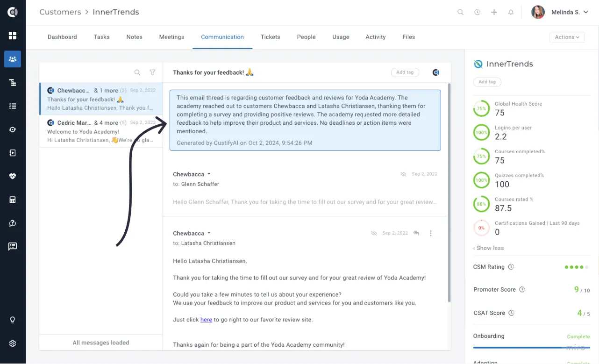Click the Onboarding progress bar
Viewport: 599px width, 364px height.
point(531,347)
